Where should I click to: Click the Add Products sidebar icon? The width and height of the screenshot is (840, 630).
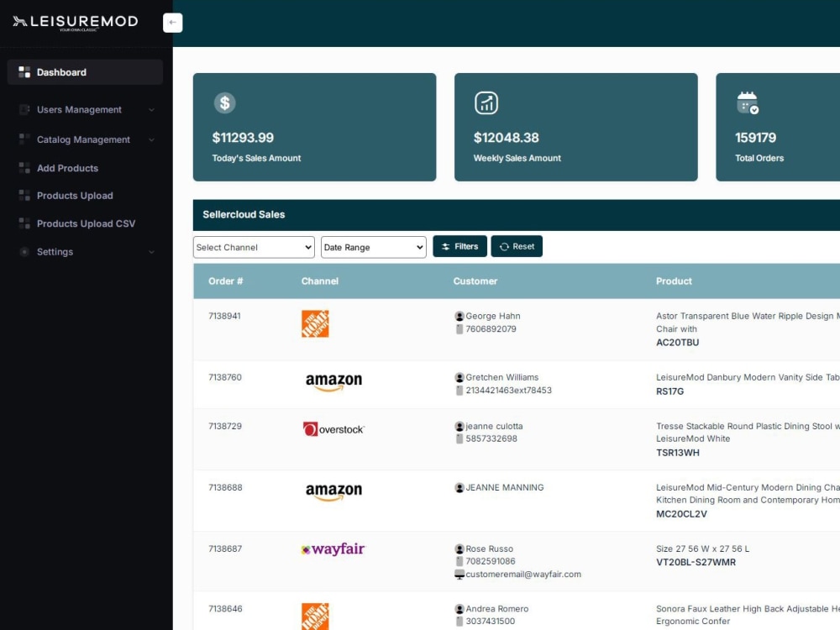[x=24, y=168]
